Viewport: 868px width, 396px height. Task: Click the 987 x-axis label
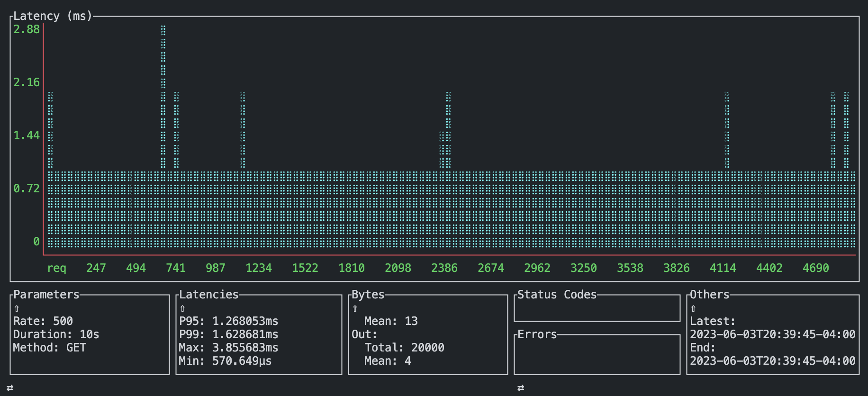coord(216,268)
